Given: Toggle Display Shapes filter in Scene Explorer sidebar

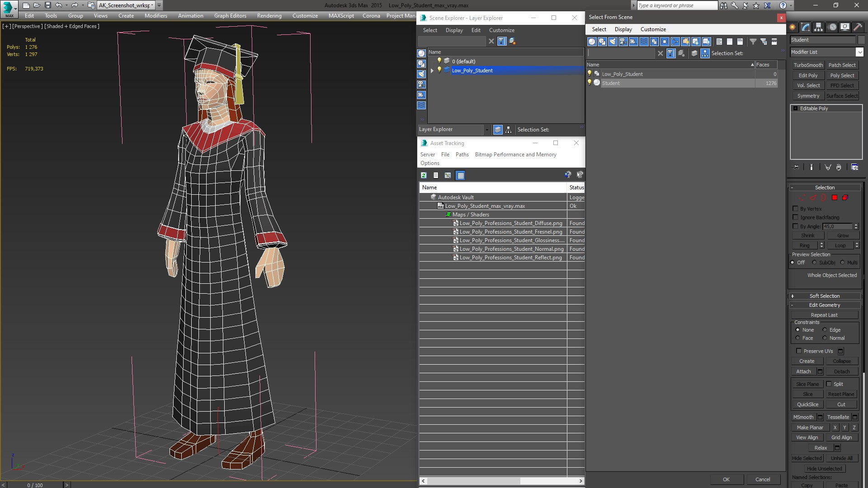Looking at the screenshot, I should coord(421,64).
